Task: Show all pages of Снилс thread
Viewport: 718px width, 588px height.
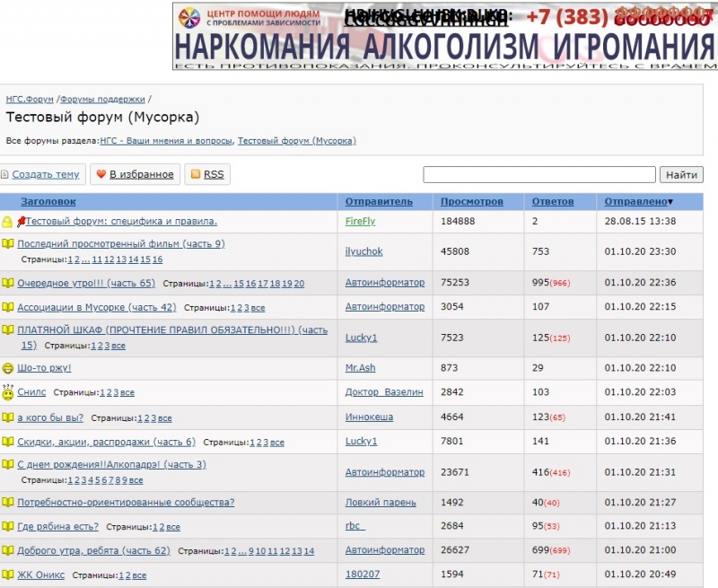Action: [x=127, y=393]
